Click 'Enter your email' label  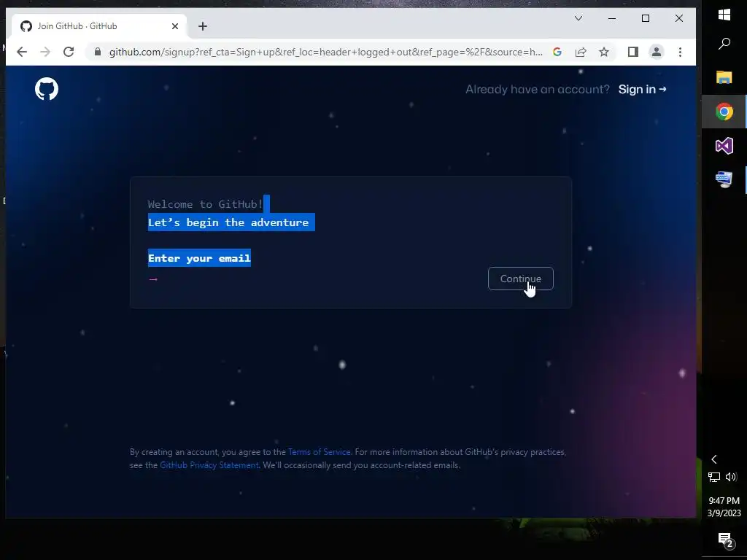click(199, 258)
